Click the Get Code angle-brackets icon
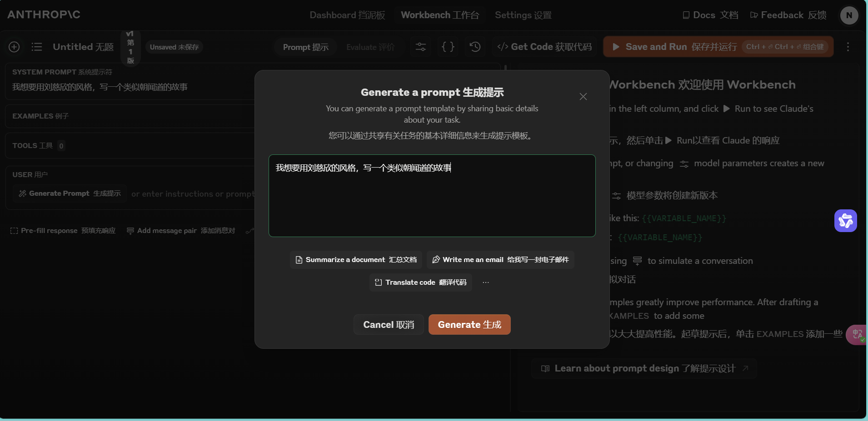 point(502,46)
